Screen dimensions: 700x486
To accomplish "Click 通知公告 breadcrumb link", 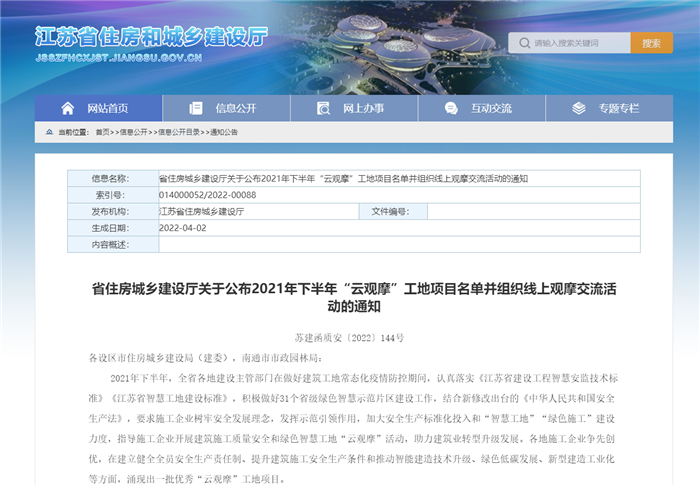I will 223,132.
